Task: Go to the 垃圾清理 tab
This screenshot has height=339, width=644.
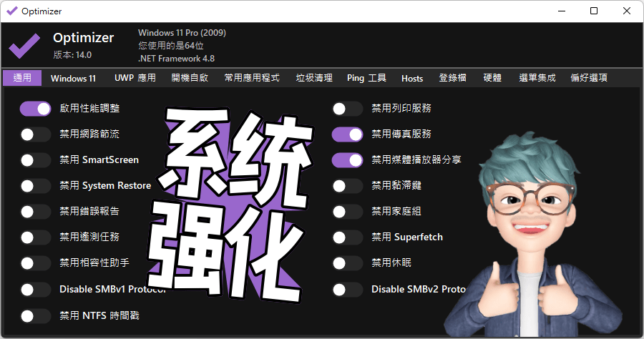Action: (314, 78)
